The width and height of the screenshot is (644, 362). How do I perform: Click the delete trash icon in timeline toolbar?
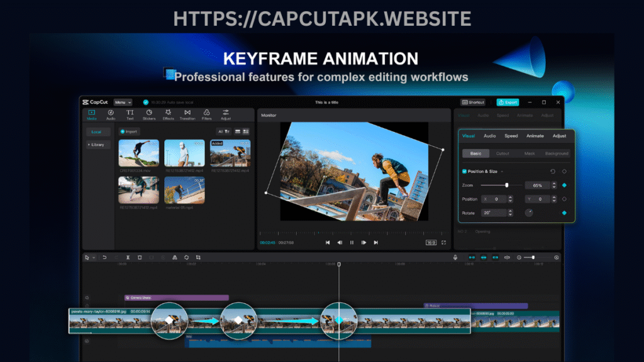(140, 257)
